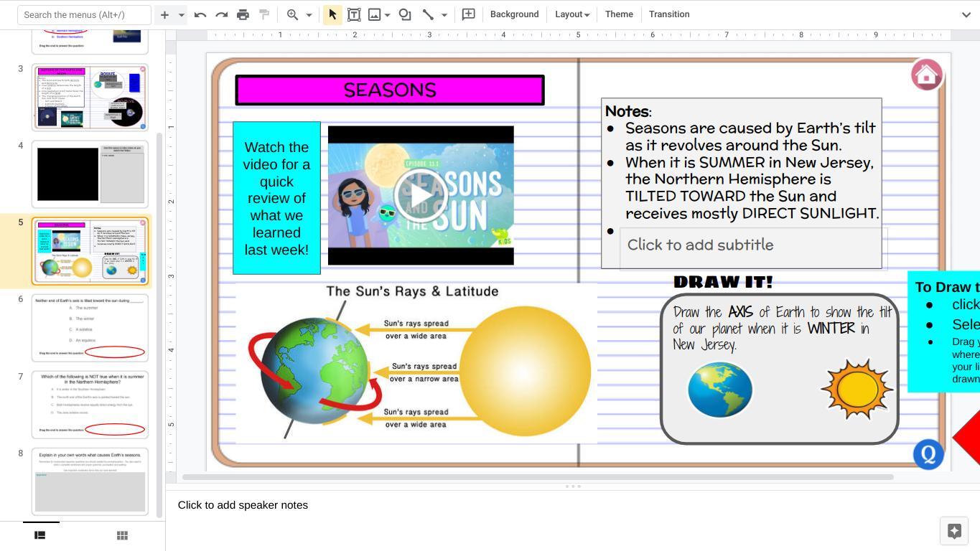
Task: Select the Text box tool
Action: [354, 14]
